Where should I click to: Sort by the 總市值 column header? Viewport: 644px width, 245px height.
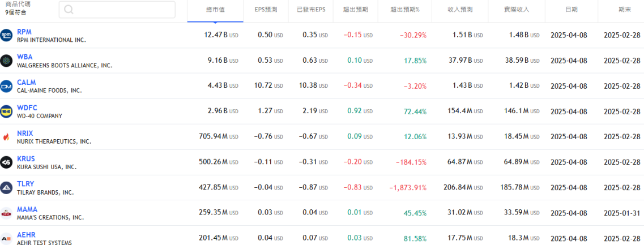click(215, 10)
